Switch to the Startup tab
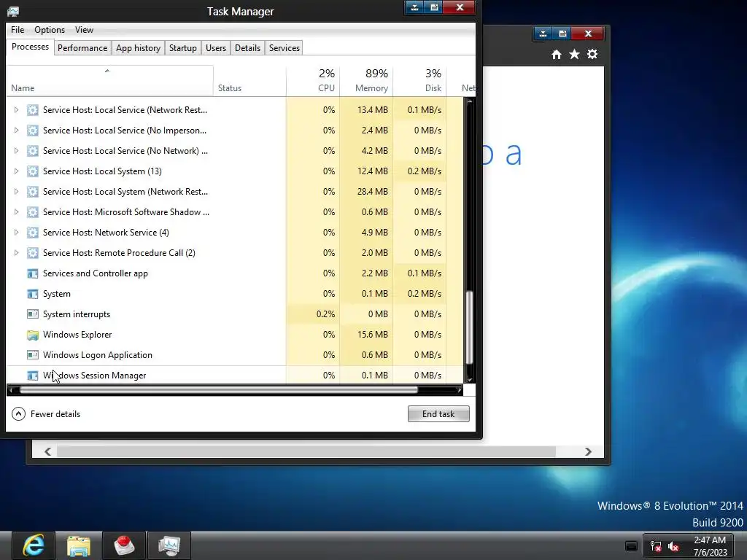This screenshot has width=747, height=560. pyautogui.click(x=183, y=48)
